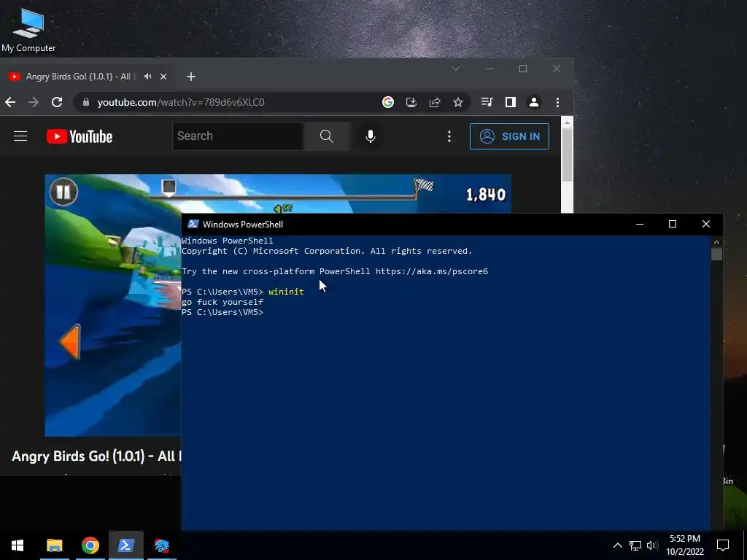Image resolution: width=747 pixels, height=560 pixels.
Task: Maximize the Chrome window
Action: [523, 69]
